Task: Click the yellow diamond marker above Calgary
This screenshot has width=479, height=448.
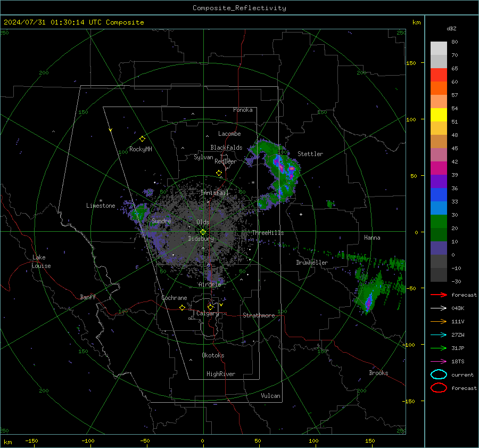Action: [210, 307]
